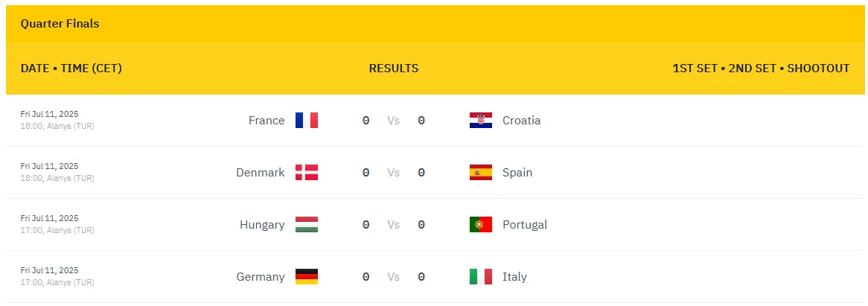Open the Croatia team link

[x=521, y=121]
